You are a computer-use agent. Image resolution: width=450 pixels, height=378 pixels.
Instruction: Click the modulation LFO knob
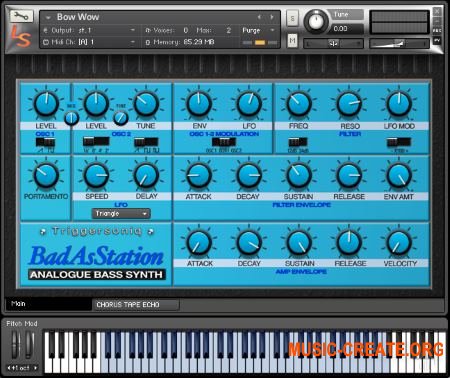pyautogui.click(x=249, y=104)
